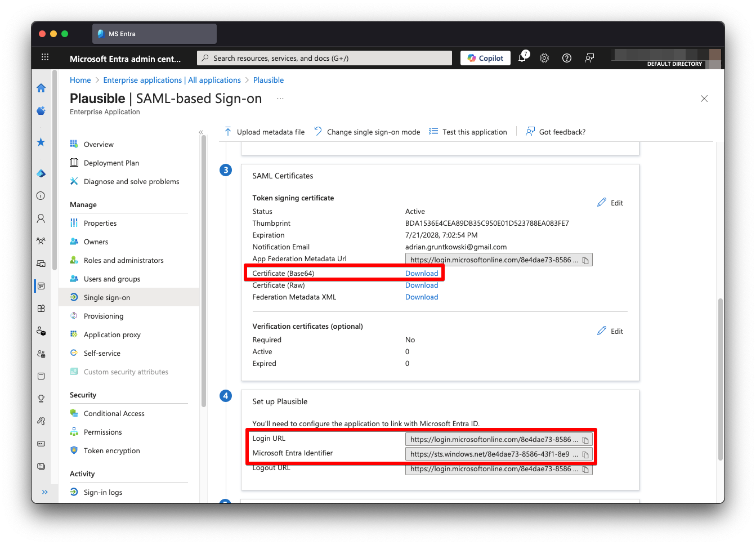
Task: Select Conditional Access in Security section
Action: click(114, 414)
